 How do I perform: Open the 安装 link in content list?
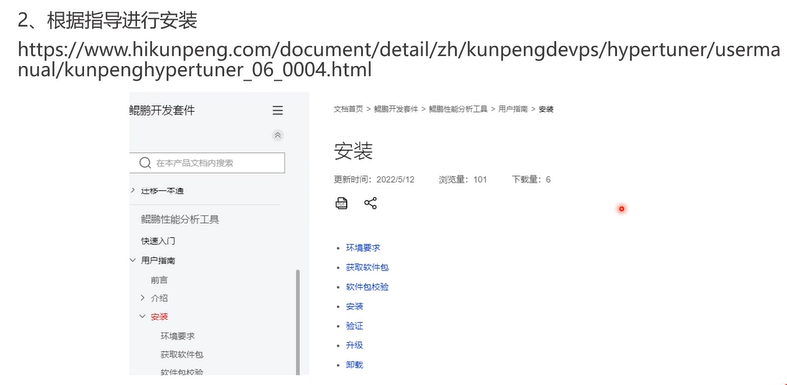pos(354,306)
